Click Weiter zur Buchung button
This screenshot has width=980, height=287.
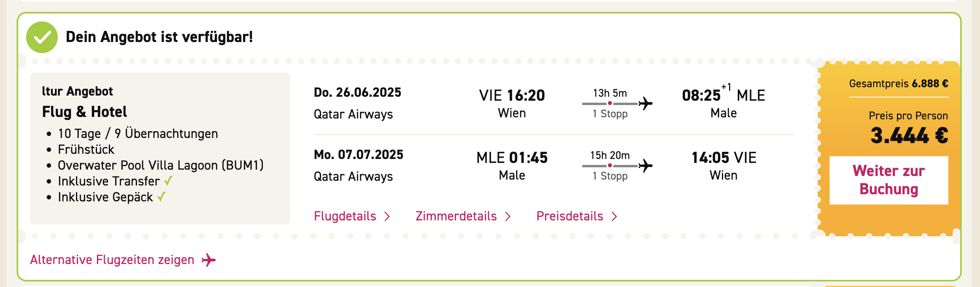coord(889,180)
